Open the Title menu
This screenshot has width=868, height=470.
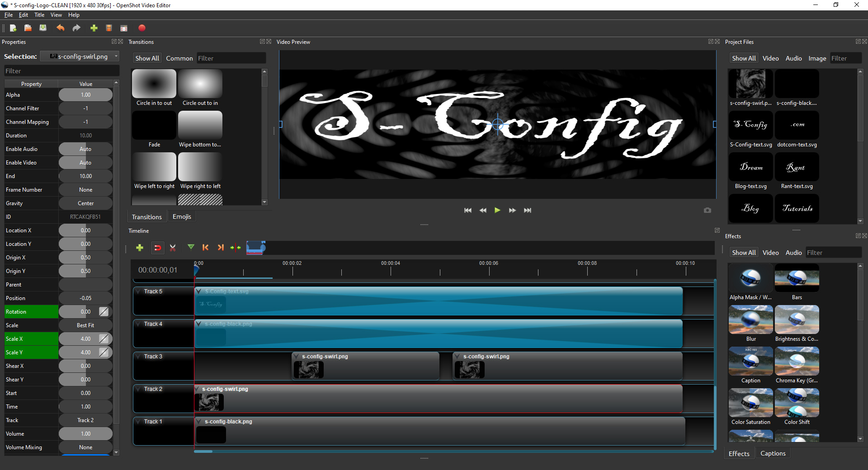(x=39, y=15)
